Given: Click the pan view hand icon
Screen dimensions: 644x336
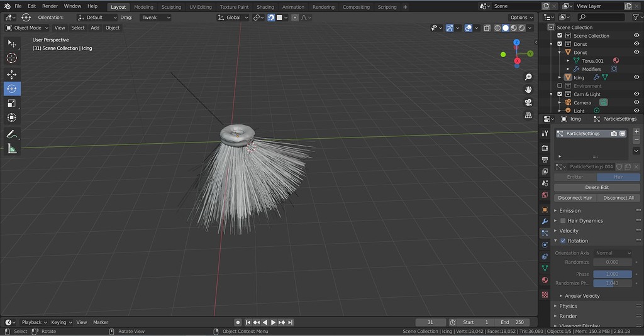Looking at the screenshot, I should pos(528,89).
